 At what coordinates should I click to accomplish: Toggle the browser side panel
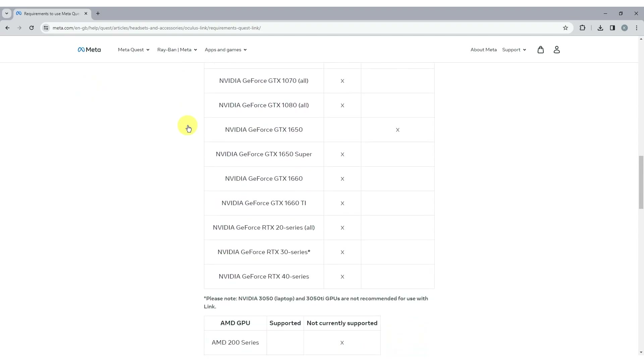click(612, 28)
